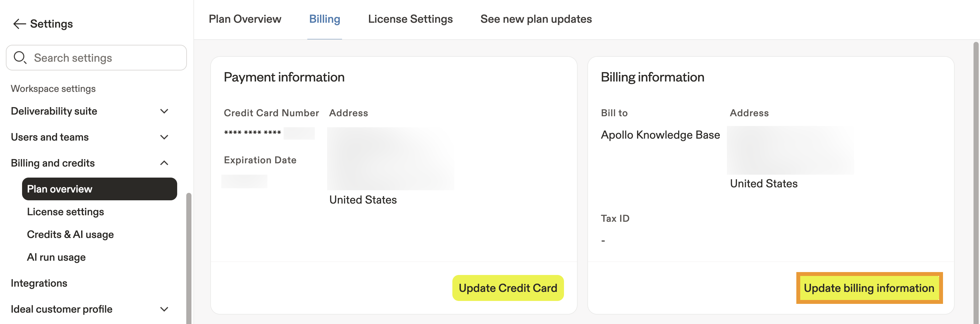The height and width of the screenshot is (324, 980).
Task: Expand the Deliverability suite section
Action: 164,111
